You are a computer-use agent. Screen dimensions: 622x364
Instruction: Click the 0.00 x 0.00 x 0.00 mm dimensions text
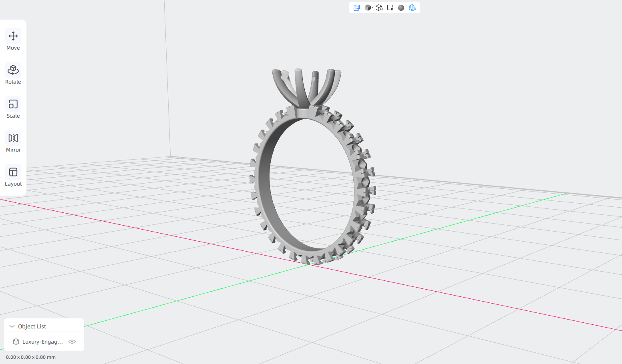pyautogui.click(x=31, y=357)
